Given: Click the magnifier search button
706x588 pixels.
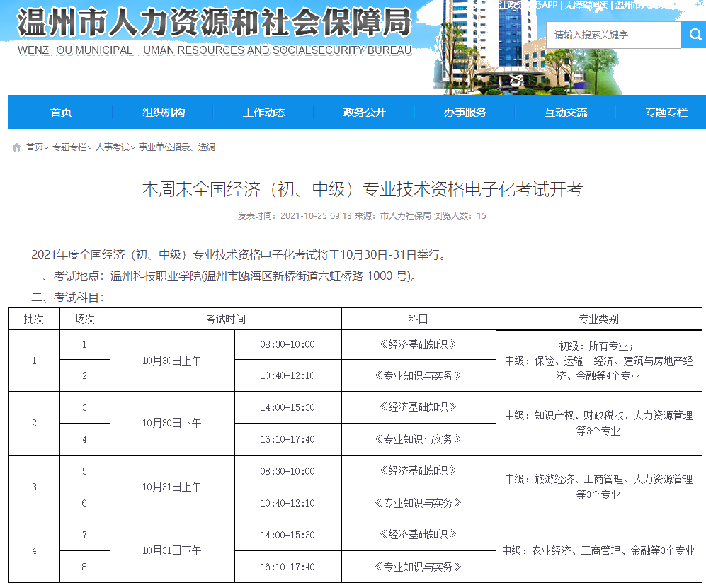Looking at the screenshot, I should 693,35.
